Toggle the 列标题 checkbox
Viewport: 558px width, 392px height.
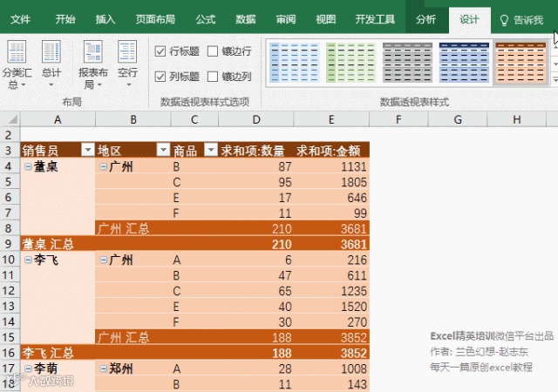[x=160, y=76]
